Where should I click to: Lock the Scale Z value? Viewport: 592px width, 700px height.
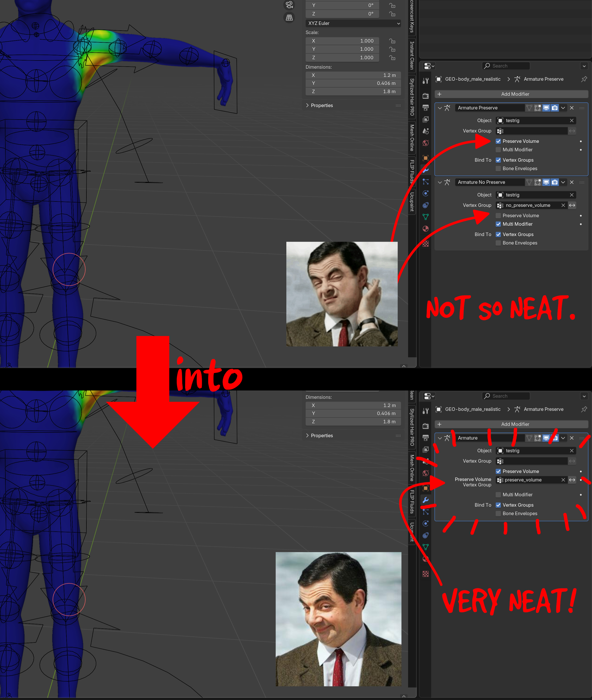[392, 58]
